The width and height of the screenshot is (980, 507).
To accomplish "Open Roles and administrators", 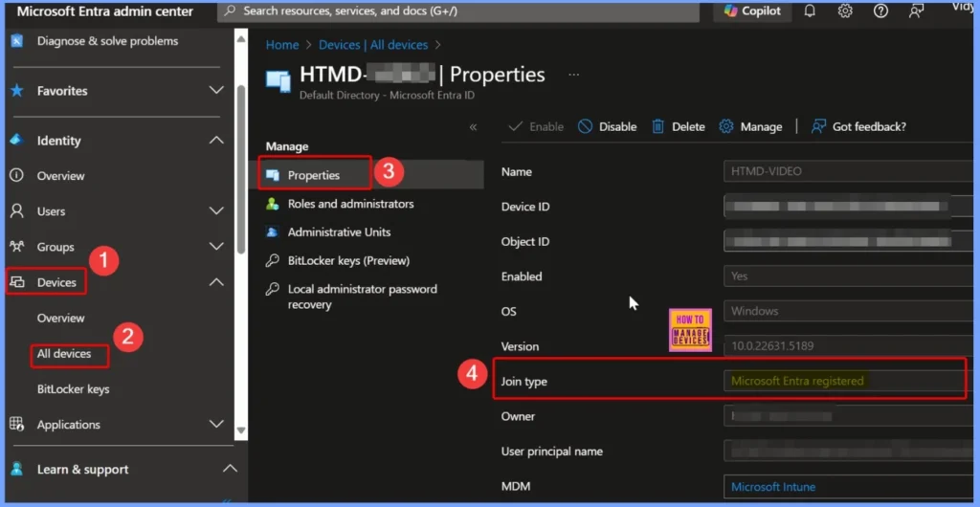I will (x=350, y=204).
